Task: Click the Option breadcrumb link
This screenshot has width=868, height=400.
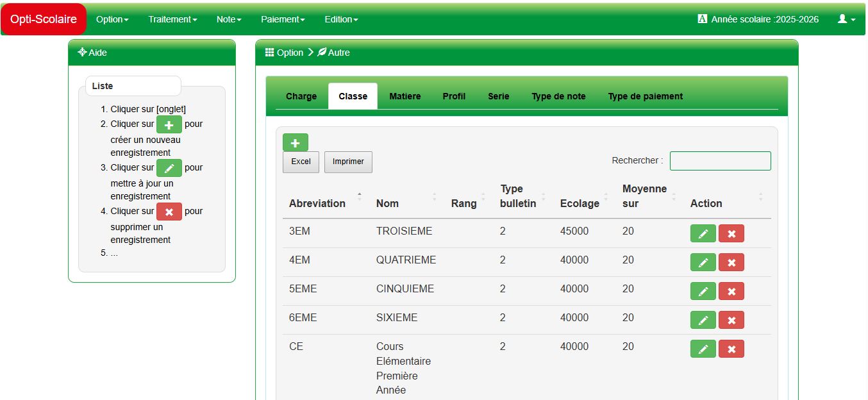Action: click(x=290, y=53)
